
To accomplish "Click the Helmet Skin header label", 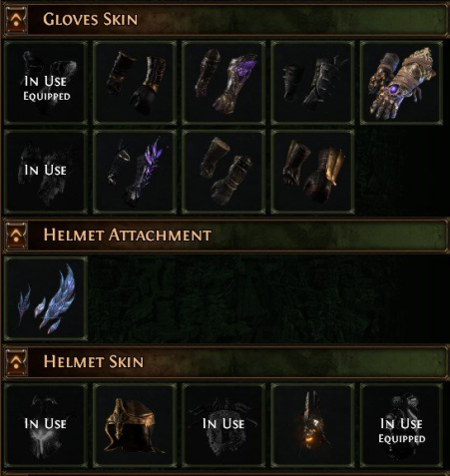I will (x=94, y=362).
